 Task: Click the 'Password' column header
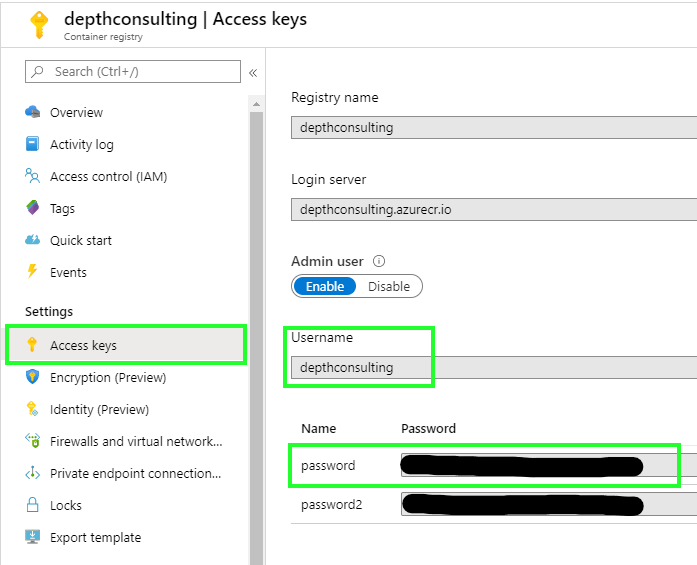(x=429, y=429)
